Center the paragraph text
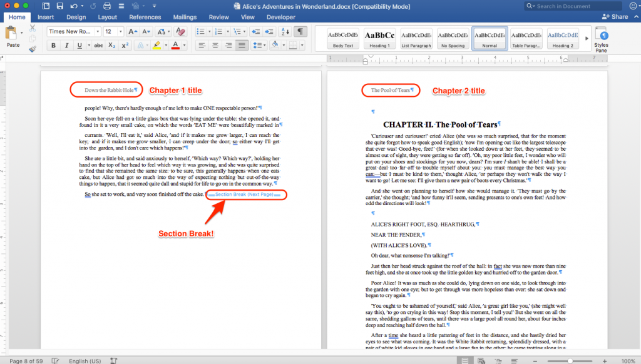 tap(215, 46)
